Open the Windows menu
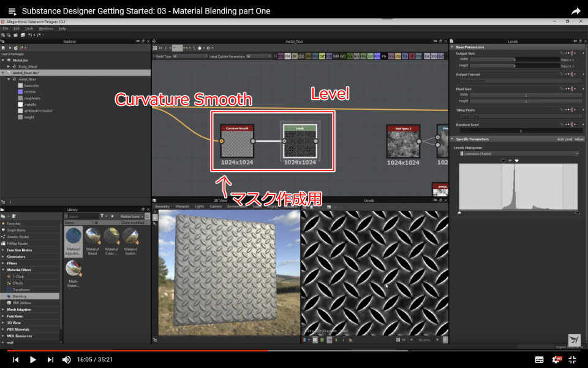The image size is (588, 368). (46, 29)
